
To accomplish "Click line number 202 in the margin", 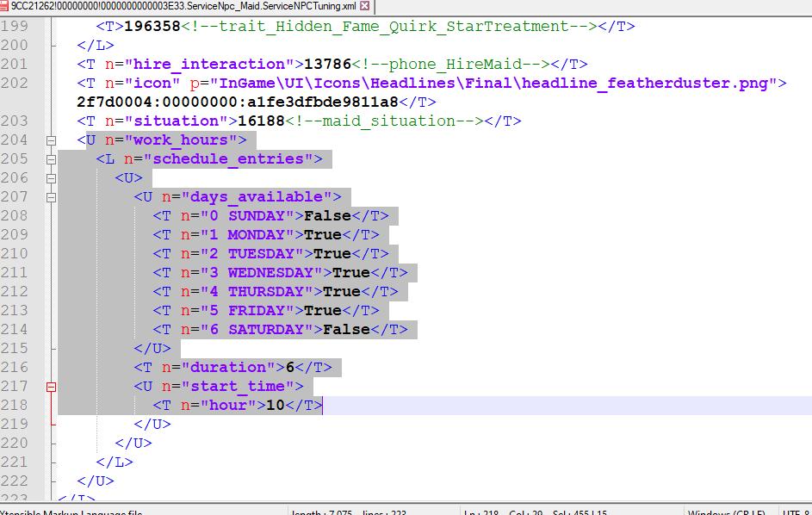I will [x=15, y=84].
